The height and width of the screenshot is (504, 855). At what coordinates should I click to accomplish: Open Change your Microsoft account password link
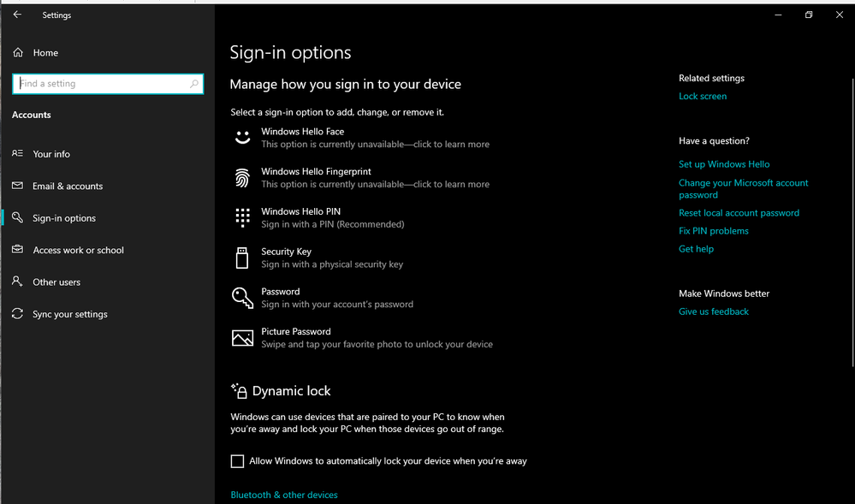[743, 189]
